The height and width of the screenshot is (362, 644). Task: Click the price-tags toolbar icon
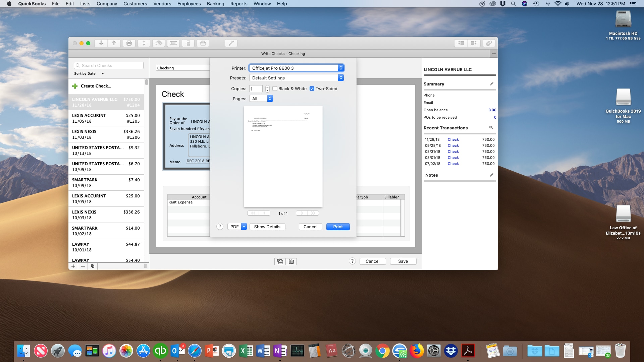(x=159, y=43)
